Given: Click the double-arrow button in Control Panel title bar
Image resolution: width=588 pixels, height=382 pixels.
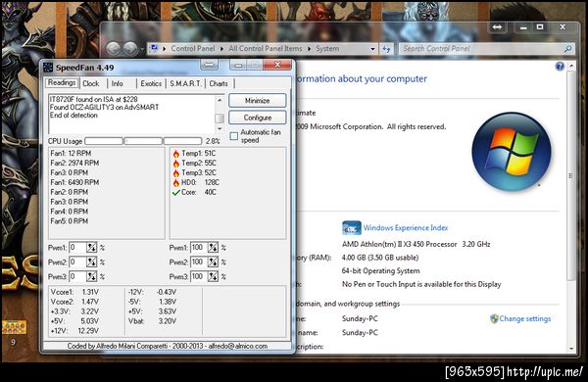Looking at the screenshot, I should [497, 27].
